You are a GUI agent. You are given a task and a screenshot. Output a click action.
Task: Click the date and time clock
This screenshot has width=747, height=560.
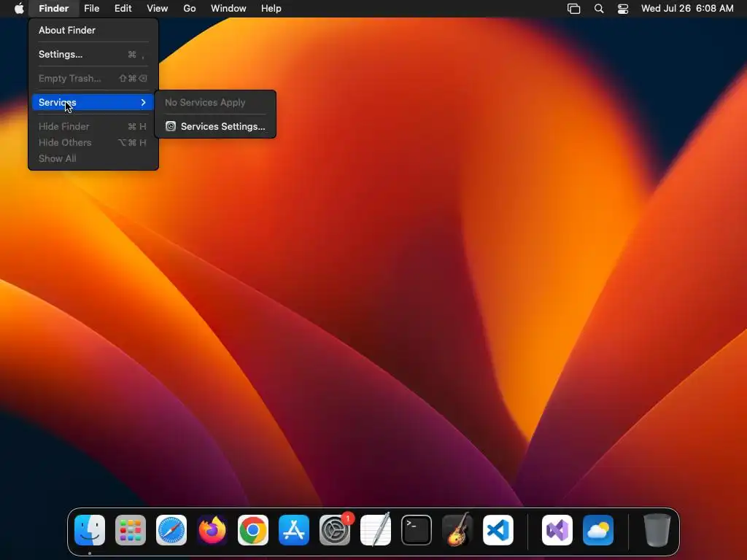coord(687,9)
